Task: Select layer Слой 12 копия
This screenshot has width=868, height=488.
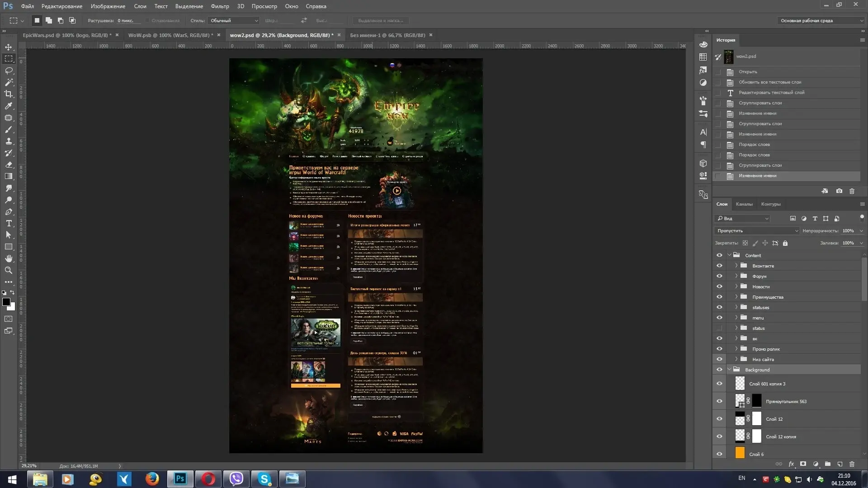Action: click(787, 436)
